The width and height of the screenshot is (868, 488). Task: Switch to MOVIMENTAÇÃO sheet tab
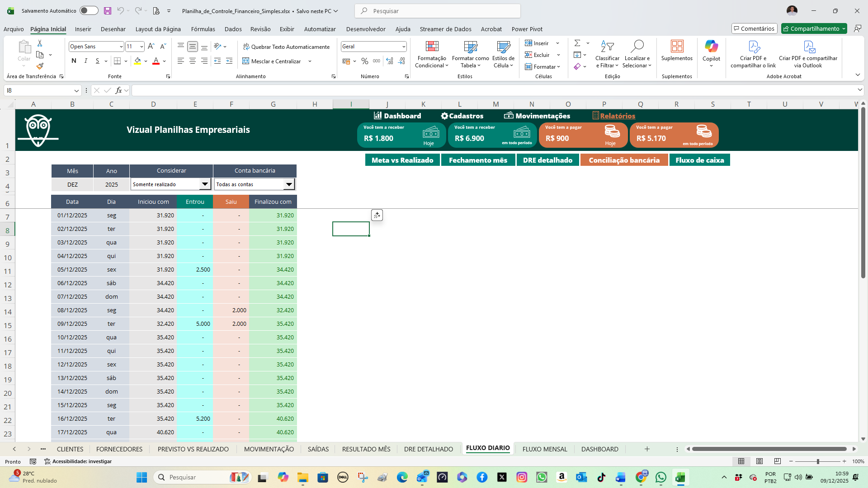pyautogui.click(x=269, y=449)
